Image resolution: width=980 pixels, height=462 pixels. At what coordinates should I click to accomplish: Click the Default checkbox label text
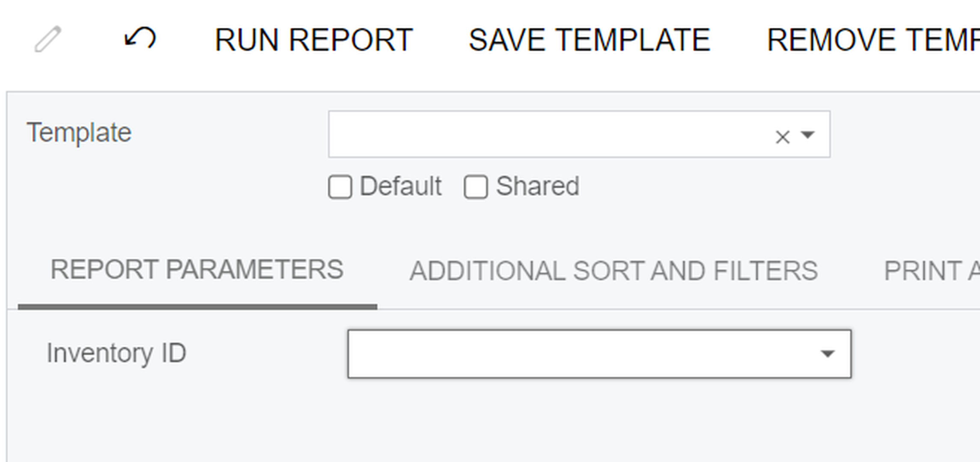pos(400,187)
